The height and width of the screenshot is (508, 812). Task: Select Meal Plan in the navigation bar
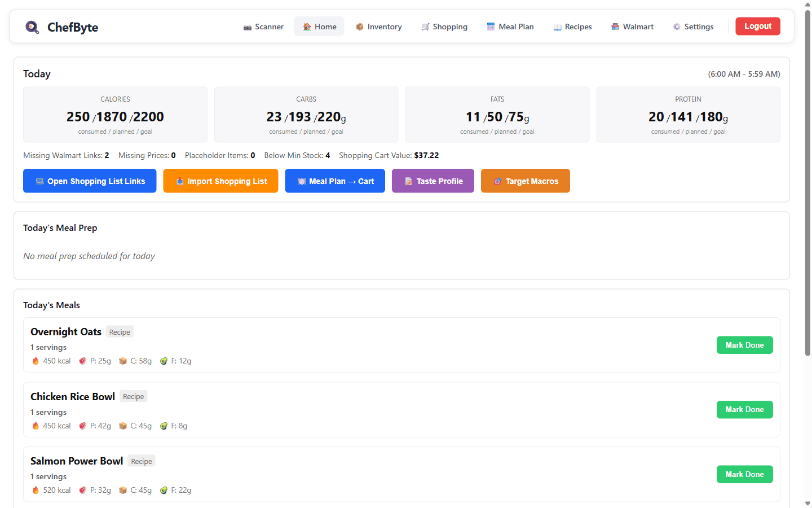point(510,26)
